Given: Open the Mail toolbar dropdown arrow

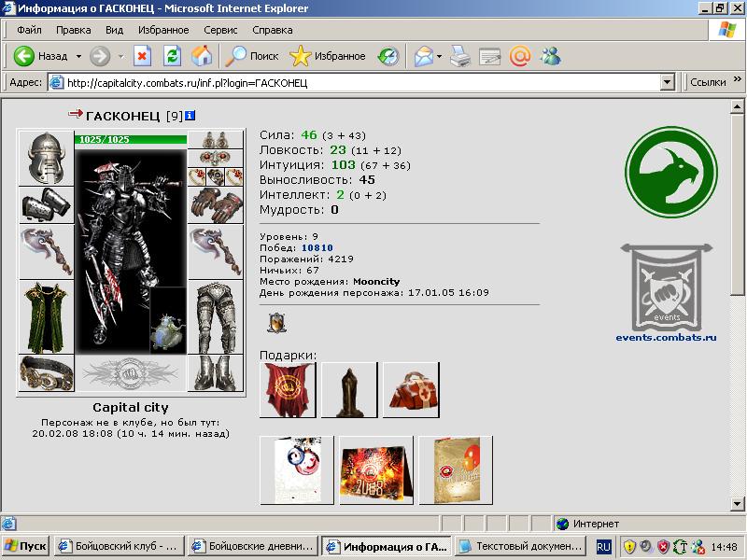Looking at the screenshot, I should click(x=439, y=57).
